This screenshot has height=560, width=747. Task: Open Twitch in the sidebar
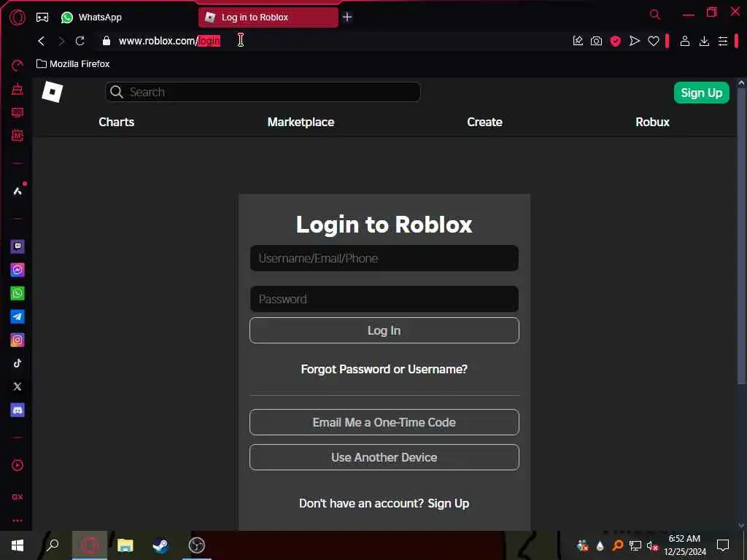point(18,246)
